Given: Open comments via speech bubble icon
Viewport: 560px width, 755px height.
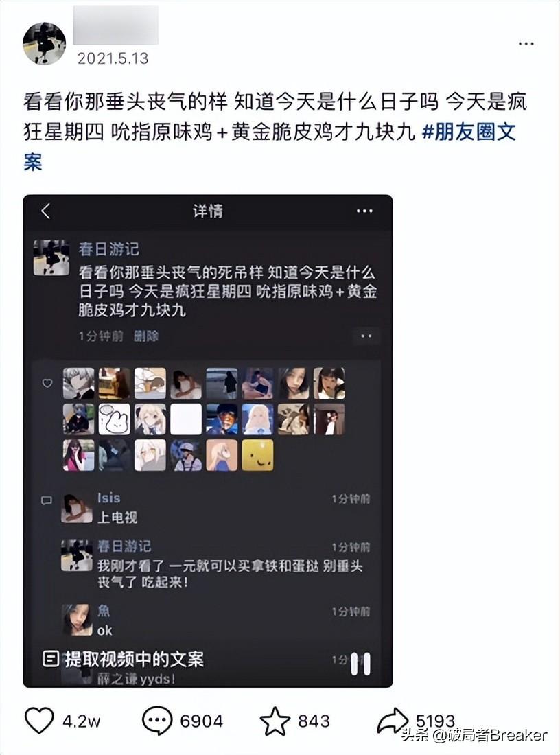Looking at the screenshot, I should coord(157,720).
